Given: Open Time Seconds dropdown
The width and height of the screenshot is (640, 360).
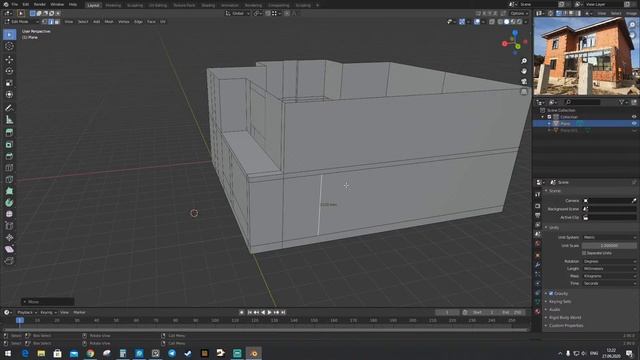Looking at the screenshot, I should pos(609,283).
